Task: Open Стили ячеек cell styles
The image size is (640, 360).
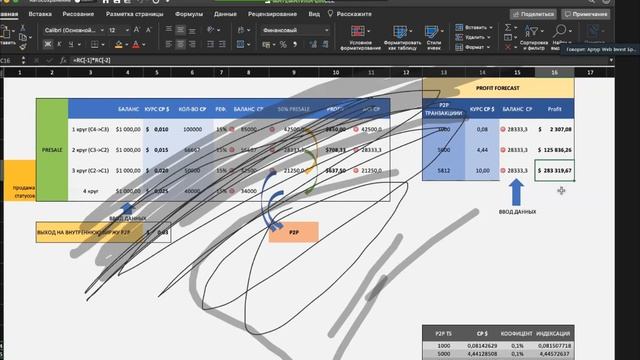Action: coord(433,38)
